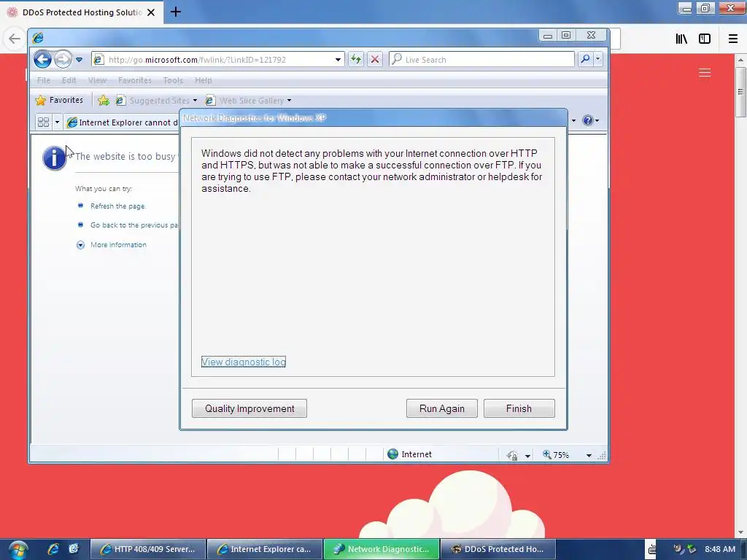Click the page icon in the address bar
747x560 pixels.
98,60
